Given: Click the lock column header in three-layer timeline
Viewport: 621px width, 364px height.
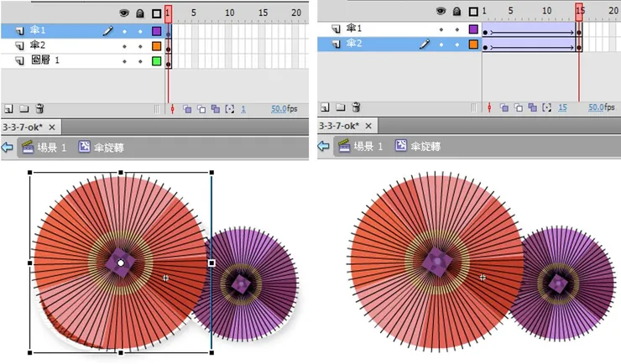Looking at the screenshot, I should tap(140, 13).
